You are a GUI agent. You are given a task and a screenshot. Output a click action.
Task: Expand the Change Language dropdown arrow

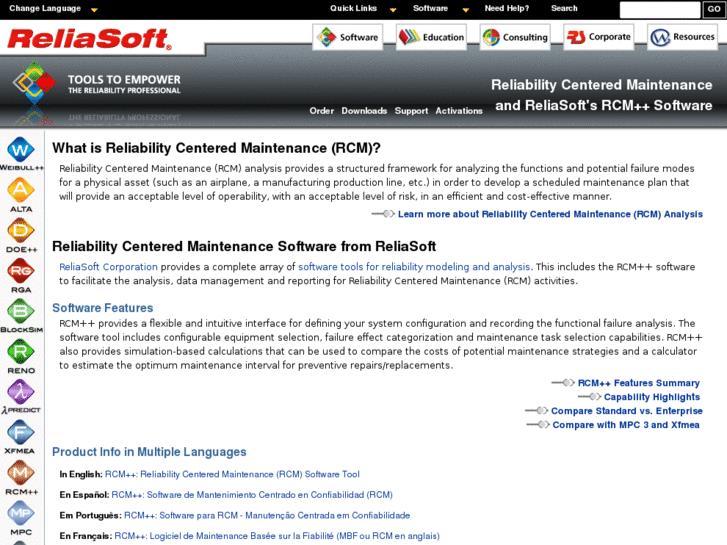pyautogui.click(x=94, y=9)
